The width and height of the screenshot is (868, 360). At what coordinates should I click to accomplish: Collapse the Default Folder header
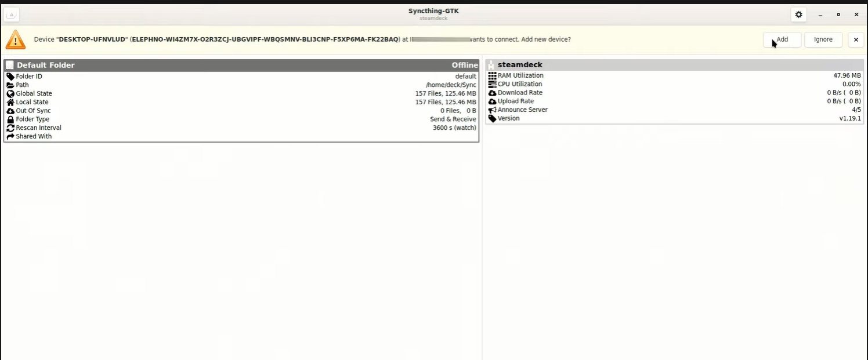coord(241,65)
